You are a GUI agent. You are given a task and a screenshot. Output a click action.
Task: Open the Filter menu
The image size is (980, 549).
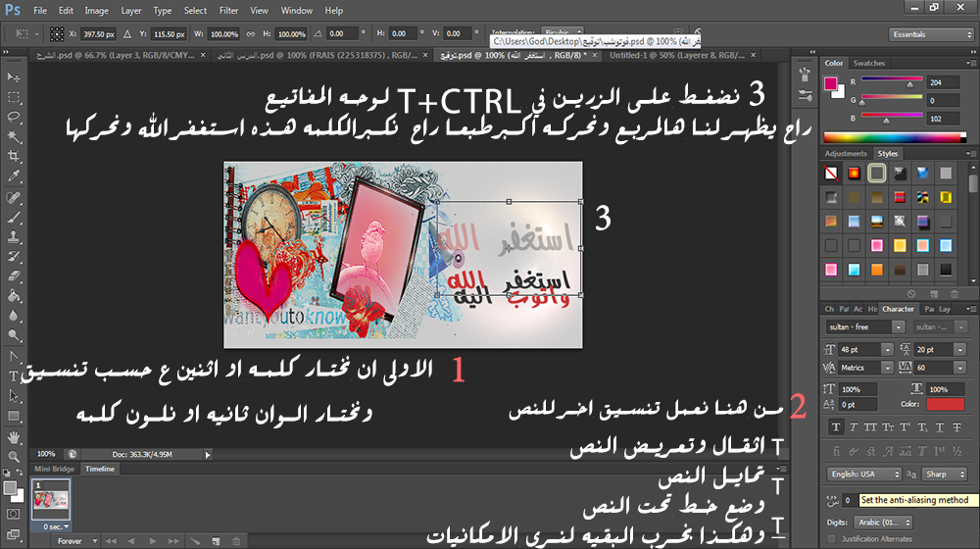click(228, 10)
